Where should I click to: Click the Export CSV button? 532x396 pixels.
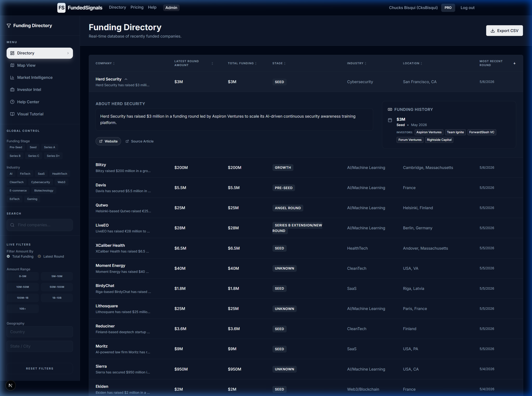tap(504, 31)
